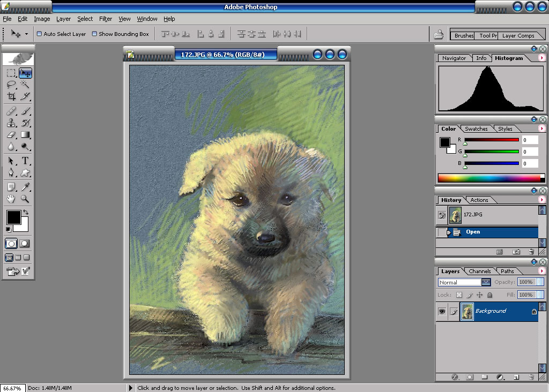Select the Clone Stamp tool
Image resolution: width=549 pixels, height=392 pixels.
11,123
